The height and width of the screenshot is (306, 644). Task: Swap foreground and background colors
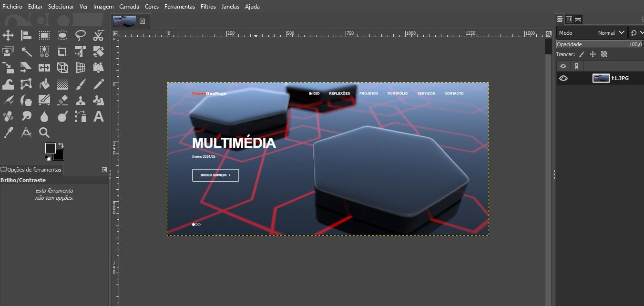click(61, 145)
